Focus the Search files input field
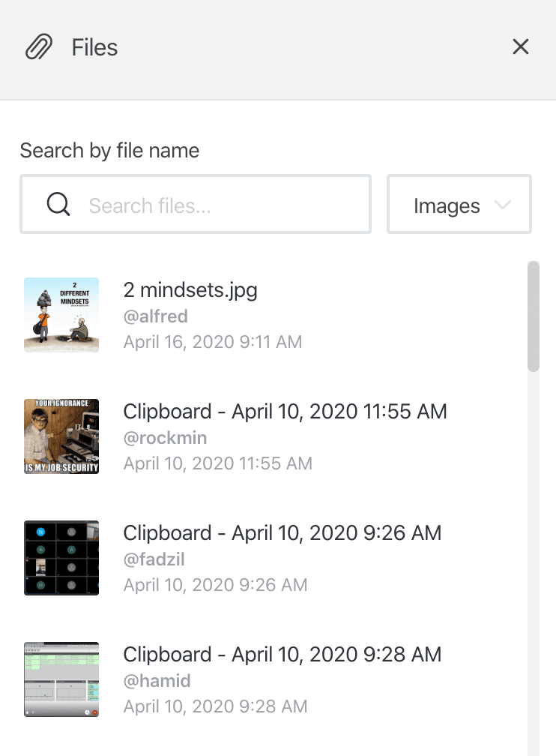The image size is (556, 756). [225, 205]
